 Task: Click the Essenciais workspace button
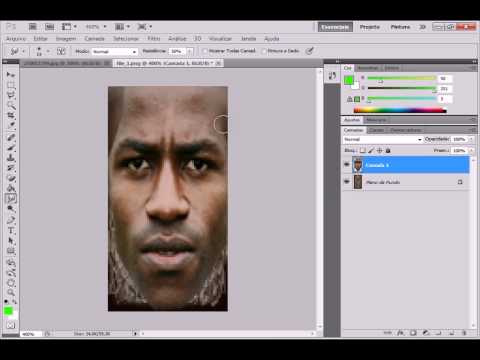tap(335, 27)
